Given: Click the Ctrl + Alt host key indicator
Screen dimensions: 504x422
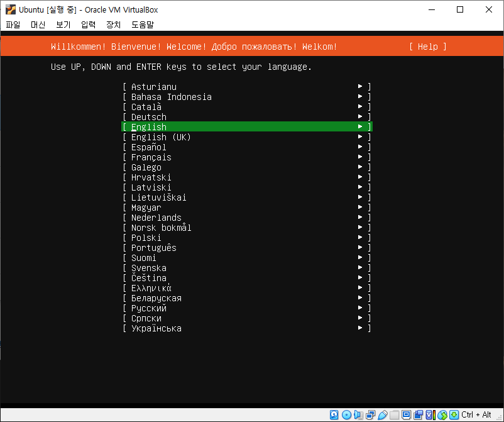Looking at the screenshot, I should point(476,414).
